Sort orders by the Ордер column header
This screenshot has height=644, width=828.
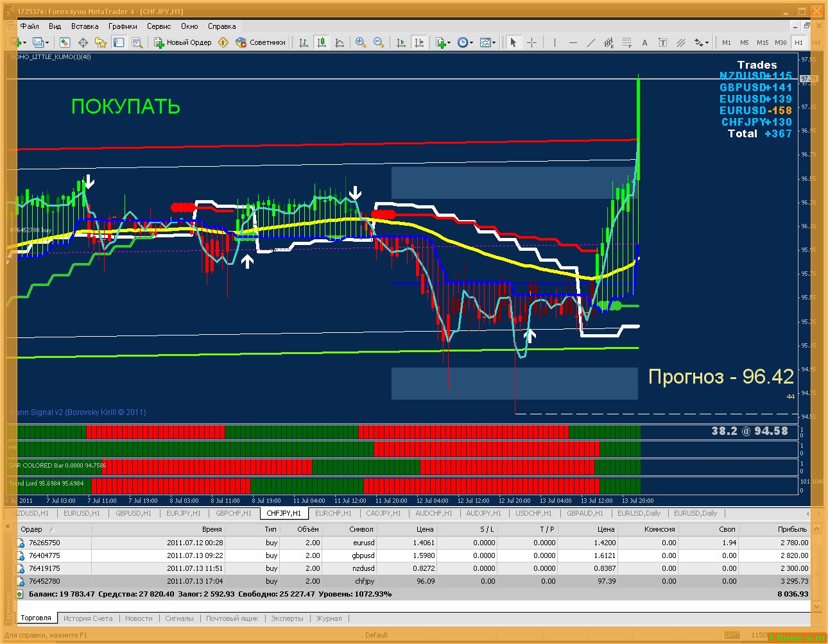click(x=53, y=529)
